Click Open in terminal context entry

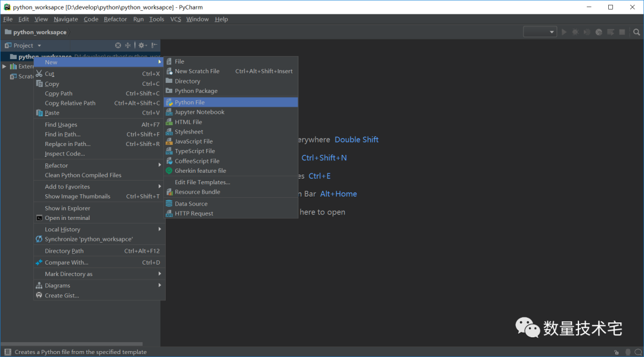(x=67, y=218)
